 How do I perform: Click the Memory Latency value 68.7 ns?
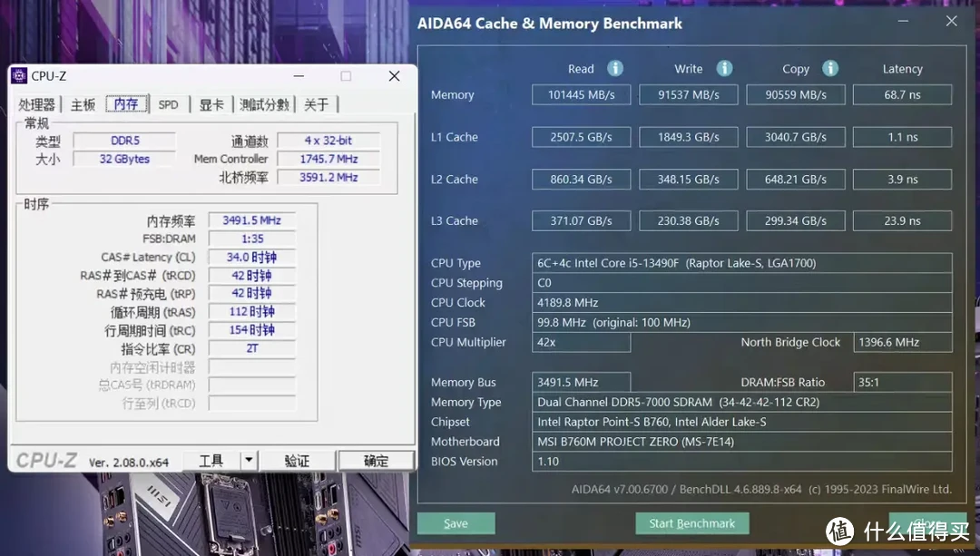[903, 95]
